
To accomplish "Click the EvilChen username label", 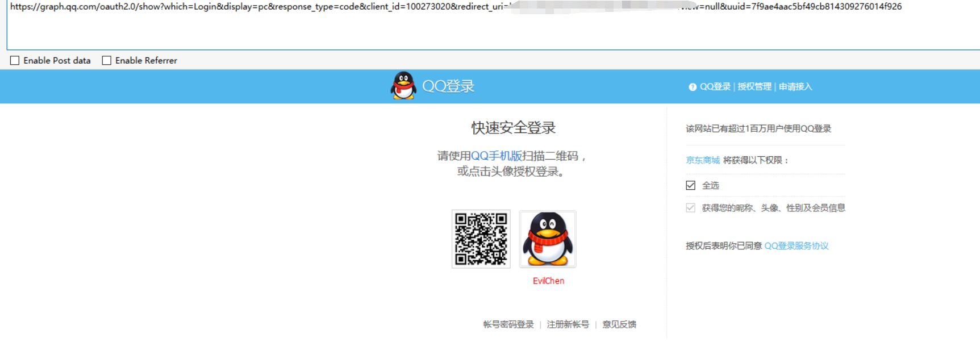I will [548, 281].
